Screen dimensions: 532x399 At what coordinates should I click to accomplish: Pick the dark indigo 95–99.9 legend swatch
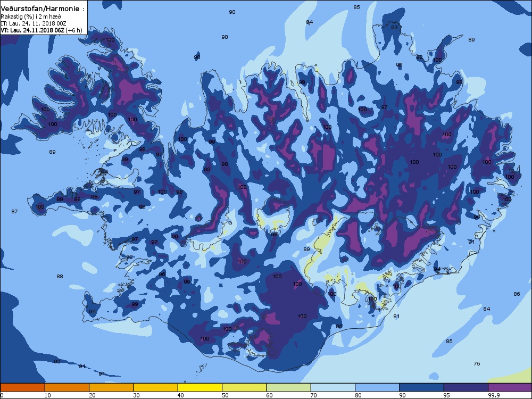tap(466, 387)
